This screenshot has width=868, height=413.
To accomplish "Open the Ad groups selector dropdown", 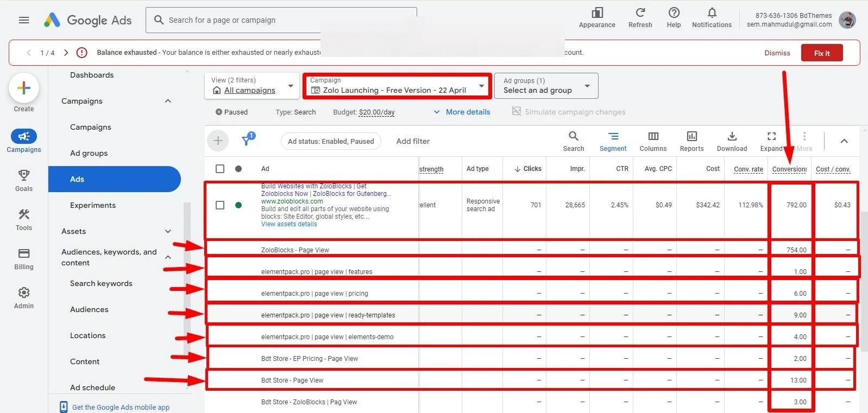I will (546, 86).
